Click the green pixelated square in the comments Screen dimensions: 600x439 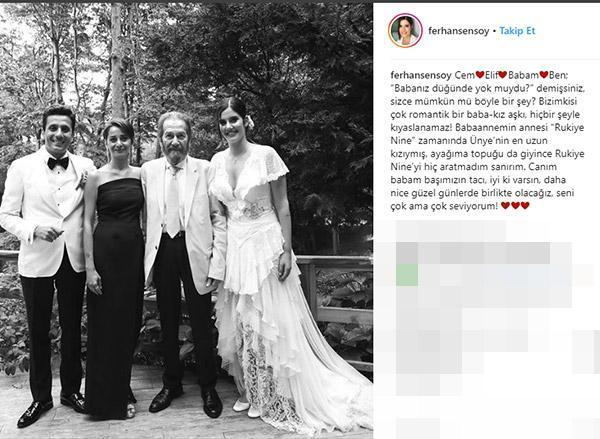(407, 275)
